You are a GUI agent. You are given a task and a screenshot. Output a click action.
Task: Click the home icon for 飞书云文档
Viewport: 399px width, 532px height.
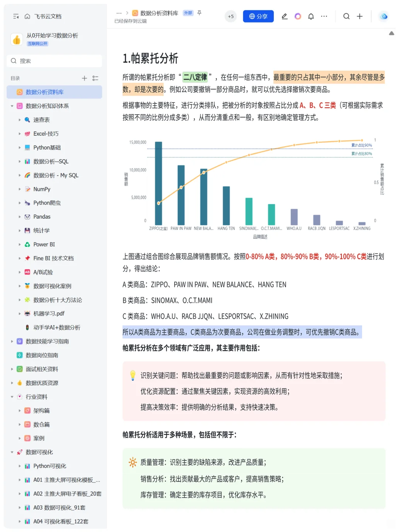pyautogui.click(x=28, y=16)
